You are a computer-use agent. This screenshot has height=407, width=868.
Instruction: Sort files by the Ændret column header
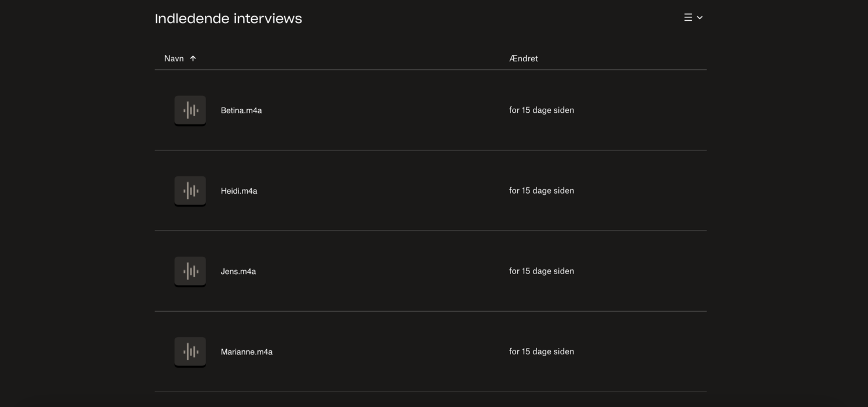[x=523, y=58]
